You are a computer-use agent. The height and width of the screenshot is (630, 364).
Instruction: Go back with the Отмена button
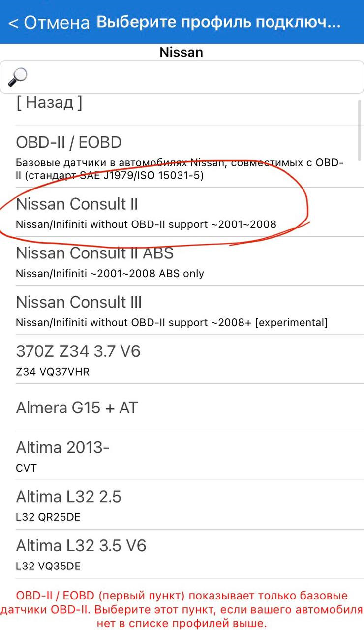point(49,22)
